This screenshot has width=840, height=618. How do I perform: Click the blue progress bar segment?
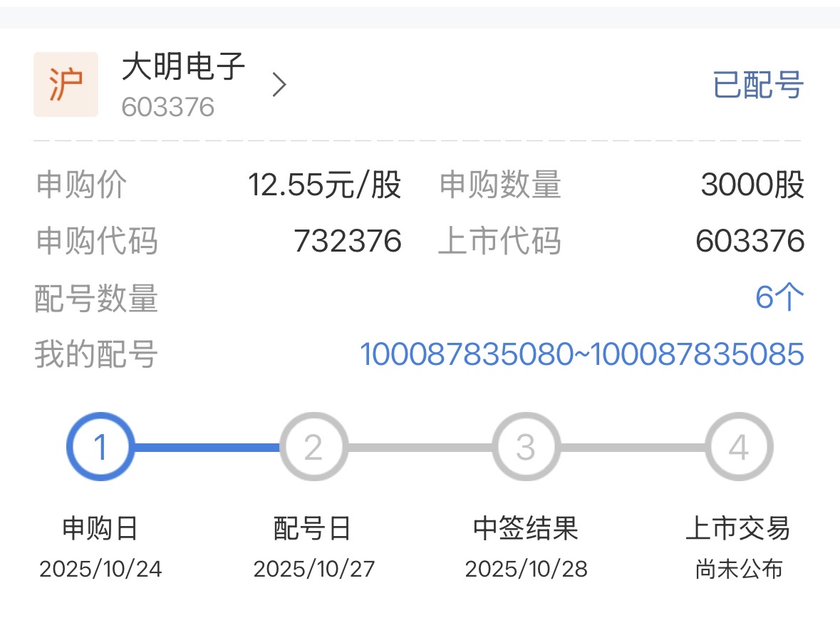[207, 447]
